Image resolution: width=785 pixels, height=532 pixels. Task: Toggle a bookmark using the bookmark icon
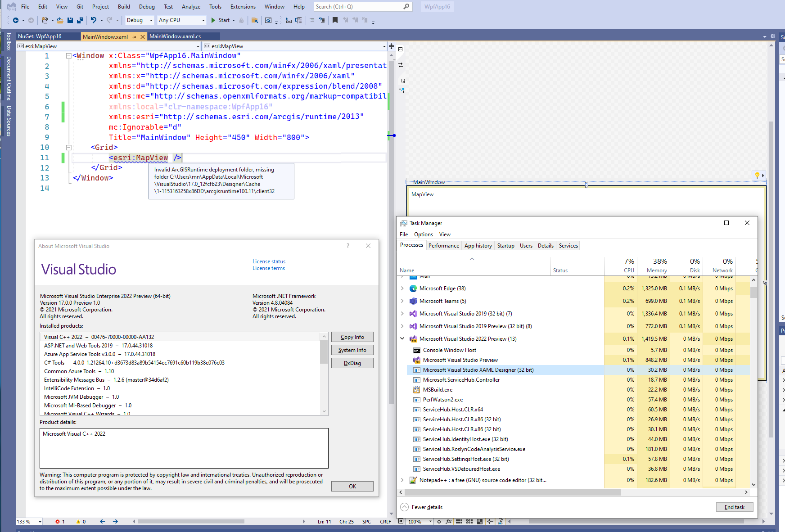335,20
